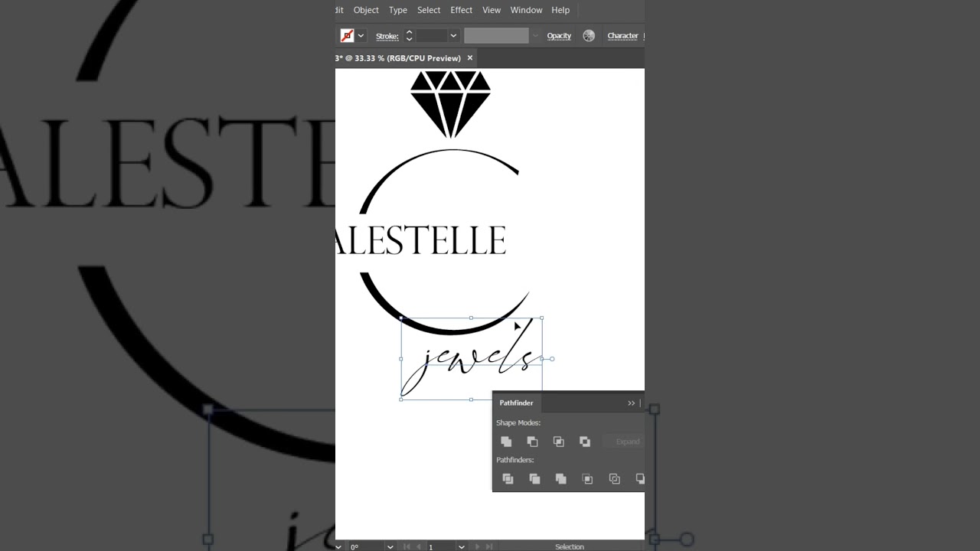Go to previous artboard button
Viewport: 980px width, 551px height.
[418, 546]
